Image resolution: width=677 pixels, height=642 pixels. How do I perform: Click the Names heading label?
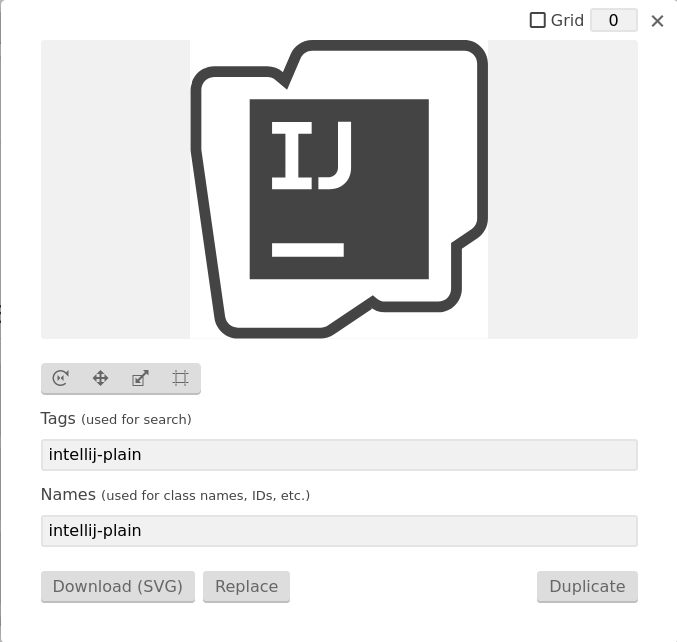pyautogui.click(x=68, y=494)
